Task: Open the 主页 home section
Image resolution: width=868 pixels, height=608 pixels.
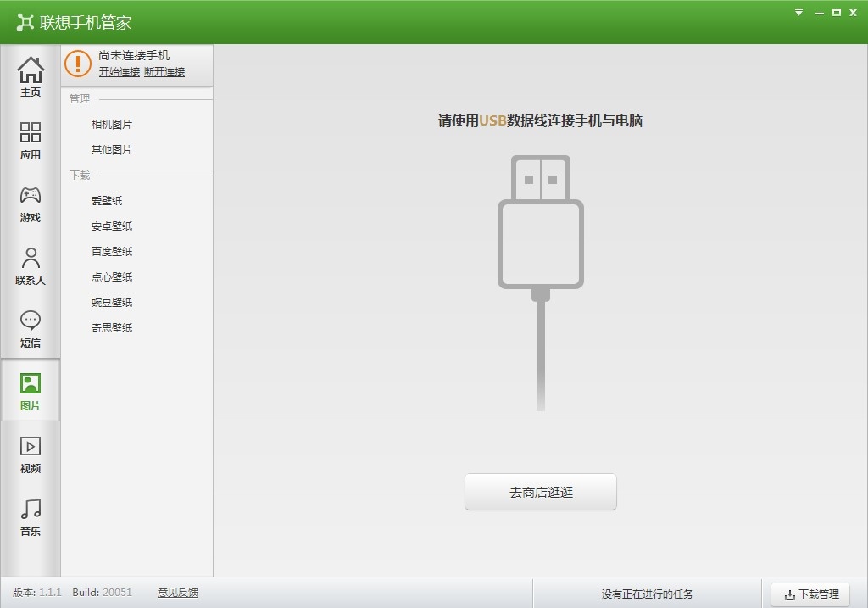Action: click(x=31, y=76)
